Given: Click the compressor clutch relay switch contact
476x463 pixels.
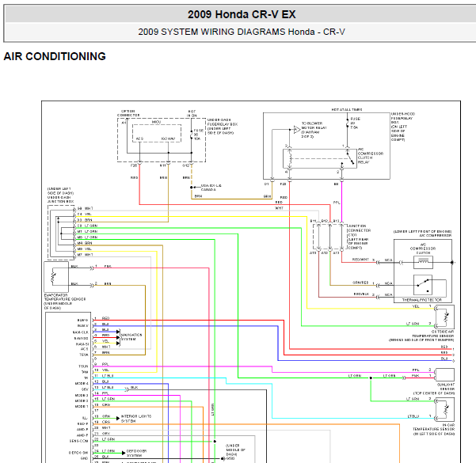Looking at the screenshot, I should point(351,157).
